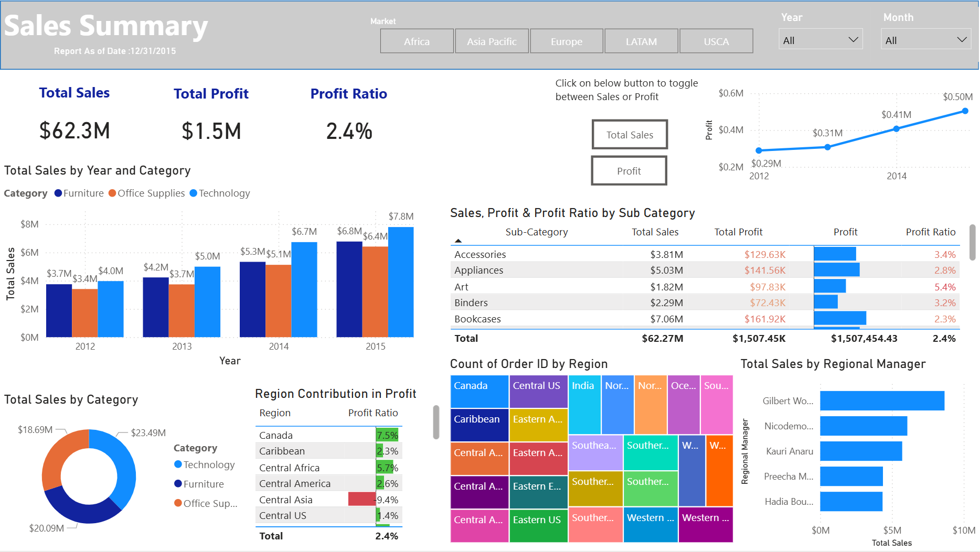980x552 pixels.
Task: Click the 2015 Technology bar in the column chart
Action: 401,283
